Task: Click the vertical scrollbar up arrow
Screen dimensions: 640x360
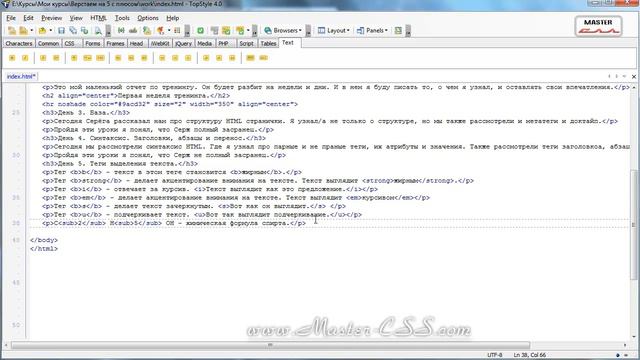Action: (x=633, y=87)
